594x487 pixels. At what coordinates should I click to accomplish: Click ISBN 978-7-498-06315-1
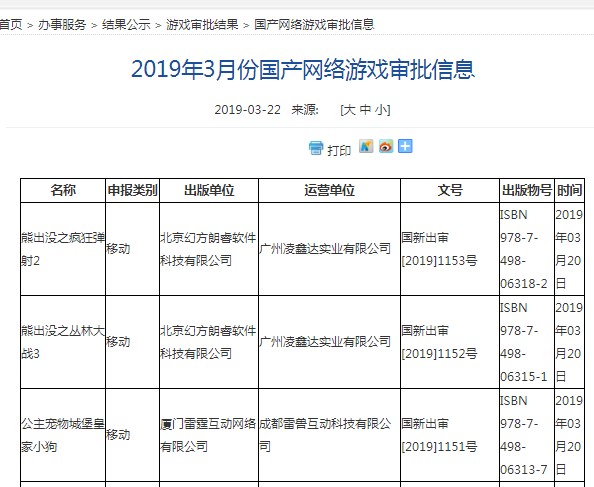pos(524,342)
